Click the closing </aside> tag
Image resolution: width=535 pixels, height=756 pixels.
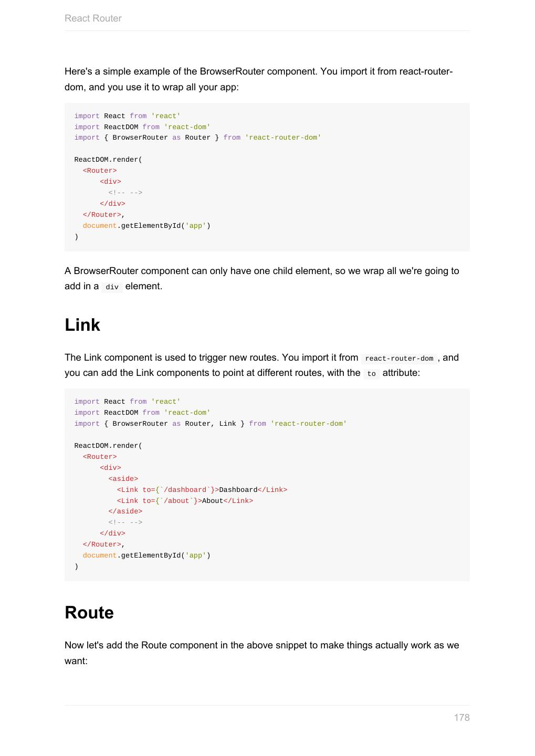pos(125,511)
